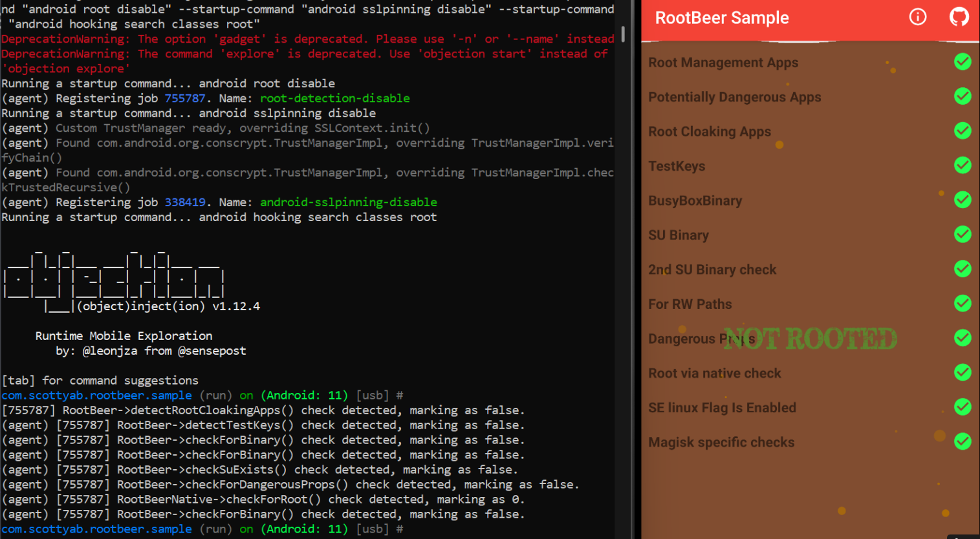This screenshot has width=980, height=539.
Task: Click the green check beside Potentially Dangerous Apps
Action: (963, 96)
